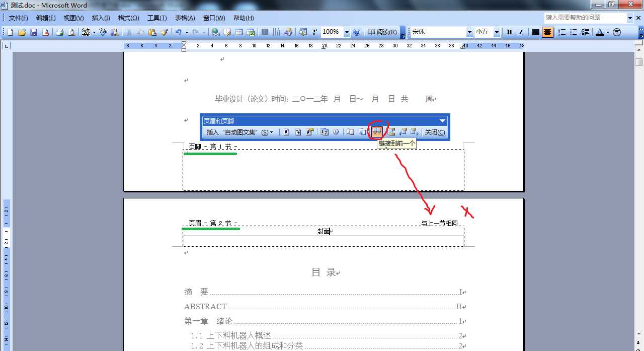Open the 文件(F) menu
This screenshot has width=644, height=351.
tap(19, 18)
